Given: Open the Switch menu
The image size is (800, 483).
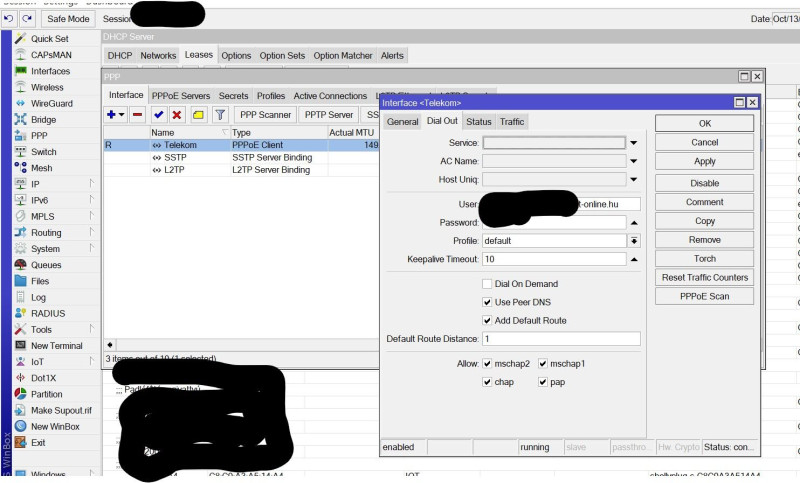Looking at the screenshot, I should pos(43,152).
